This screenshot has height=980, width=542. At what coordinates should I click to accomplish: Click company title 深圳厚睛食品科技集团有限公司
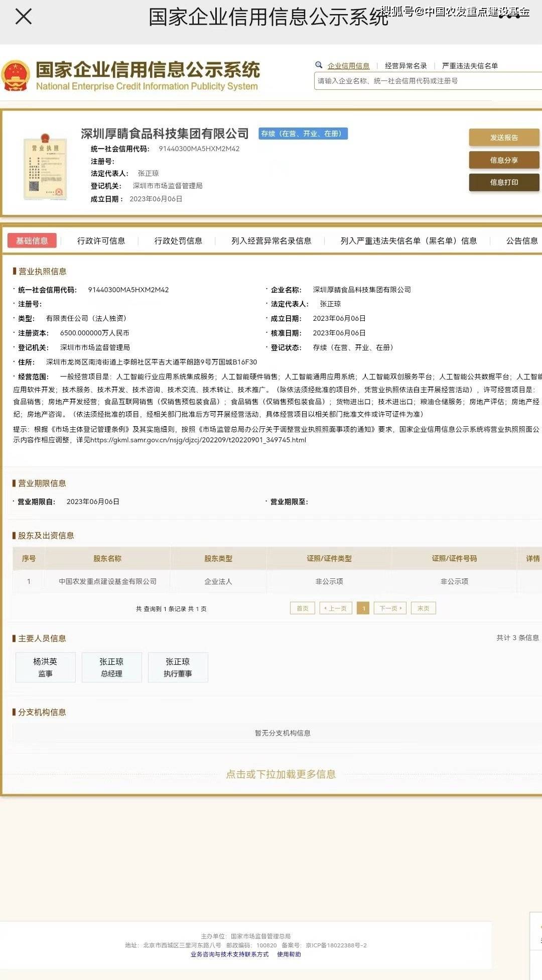[165, 134]
